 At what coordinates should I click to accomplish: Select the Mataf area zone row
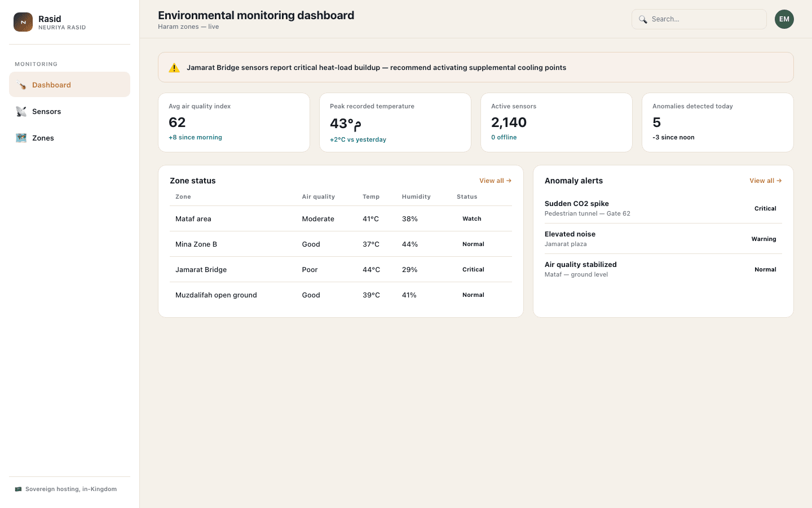coord(341,218)
